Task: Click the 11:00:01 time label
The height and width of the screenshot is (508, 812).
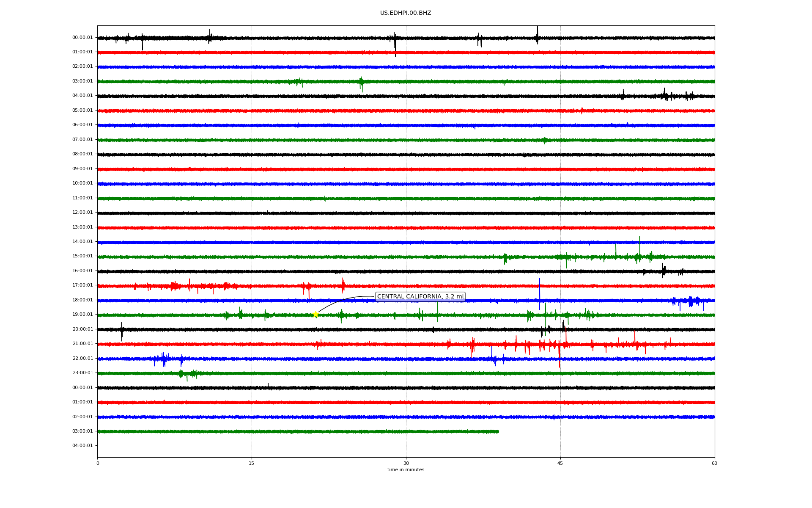Action: tap(82, 198)
